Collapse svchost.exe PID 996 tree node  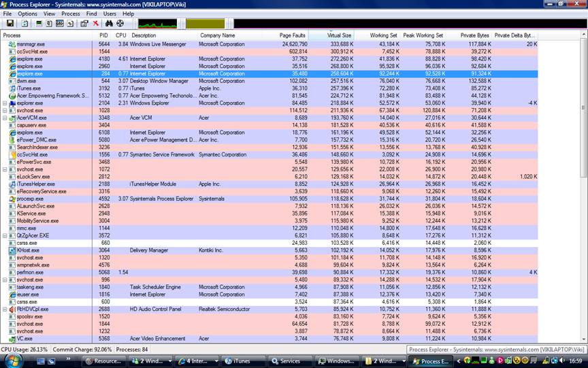5,280
